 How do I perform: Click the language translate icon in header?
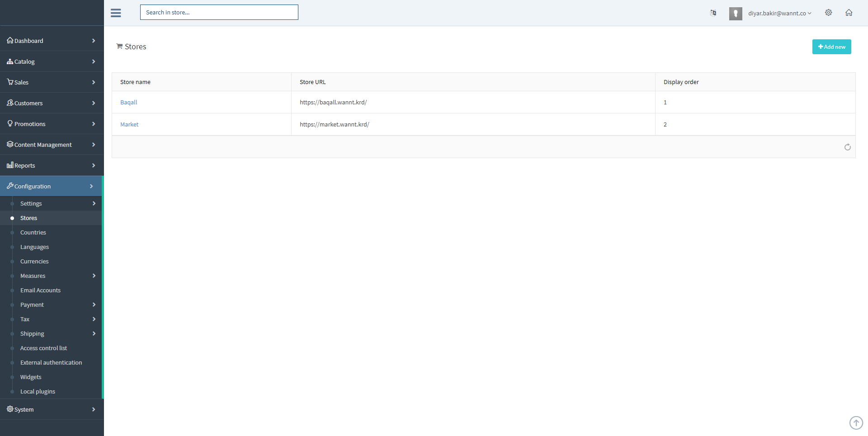[713, 13]
